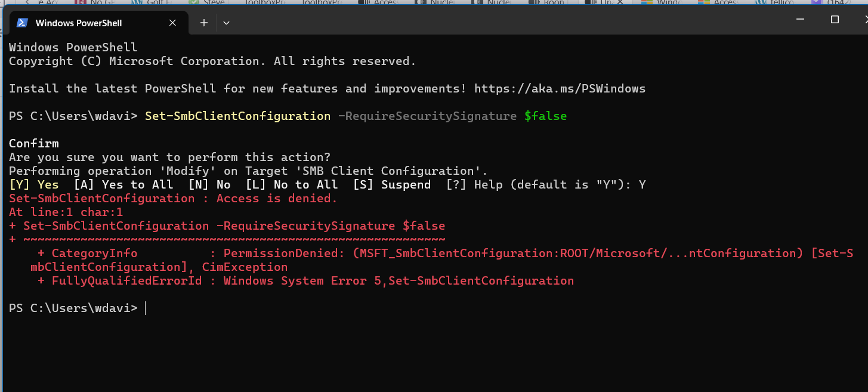
Task: Open the aka.ms/PSWindows link
Action: point(560,88)
